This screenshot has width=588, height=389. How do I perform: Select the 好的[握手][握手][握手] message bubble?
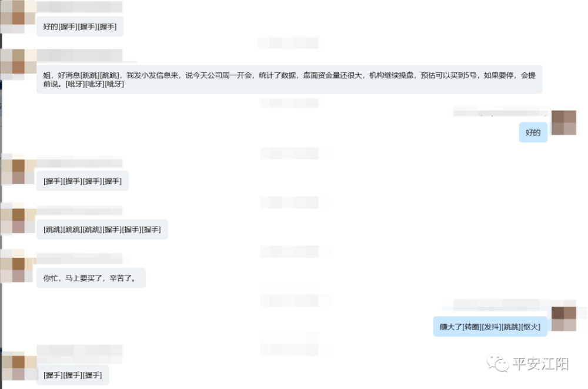(80, 26)
